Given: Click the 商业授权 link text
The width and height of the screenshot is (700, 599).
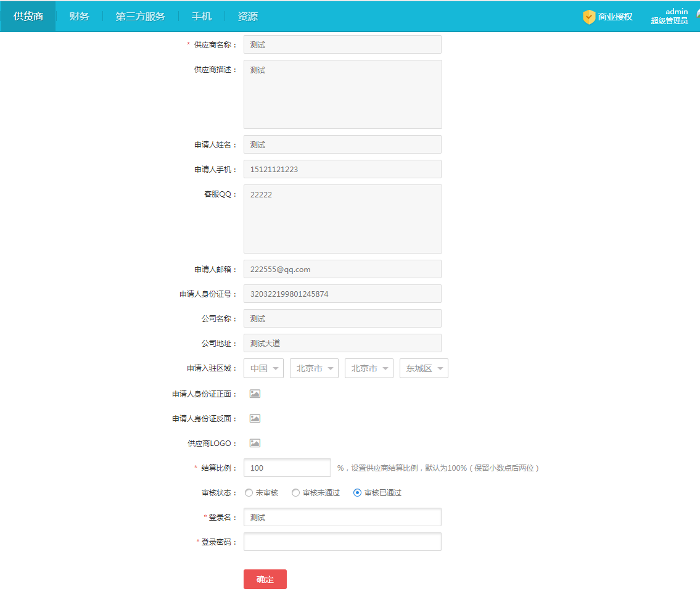Looking at the screenshot, I should click(615, 17).
